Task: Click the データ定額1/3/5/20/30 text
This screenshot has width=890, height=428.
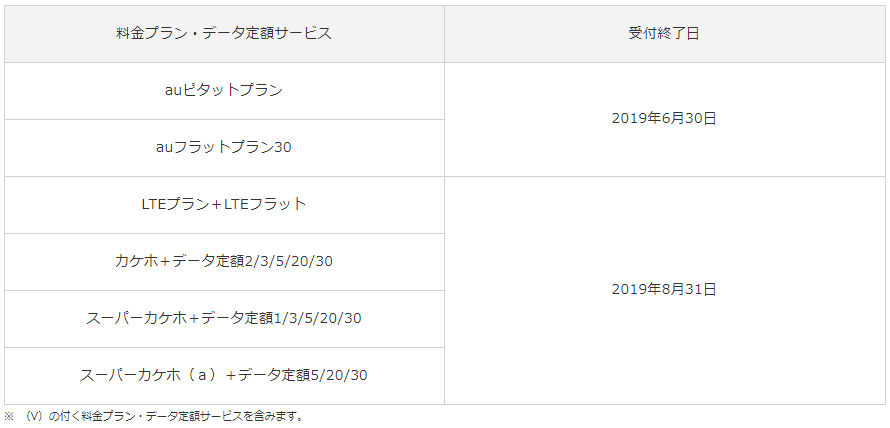Action: point(281,318)
